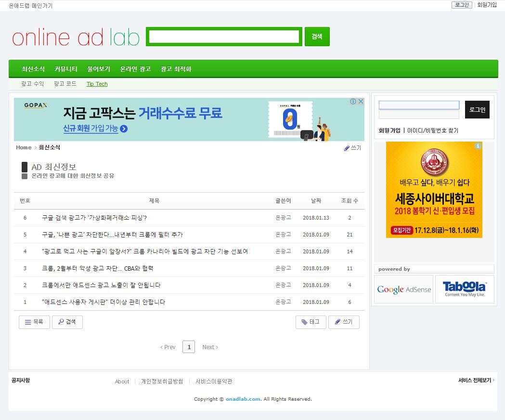Click the Google AdSense logo
The height and width of the screenshot is (420, 505).
(x=403, y=289)
